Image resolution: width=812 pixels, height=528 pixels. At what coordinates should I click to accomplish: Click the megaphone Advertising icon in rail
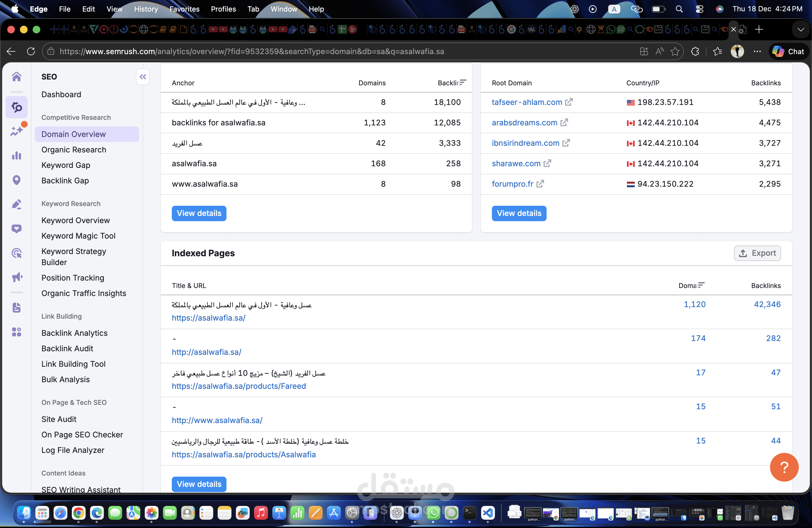tap(16, 277)
